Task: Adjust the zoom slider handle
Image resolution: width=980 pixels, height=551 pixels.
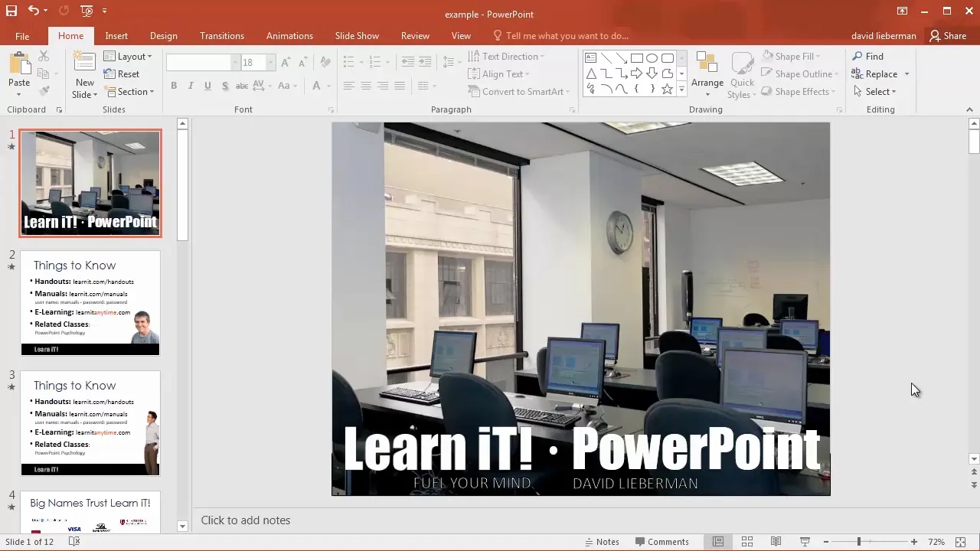Action: tap(859, 542)
